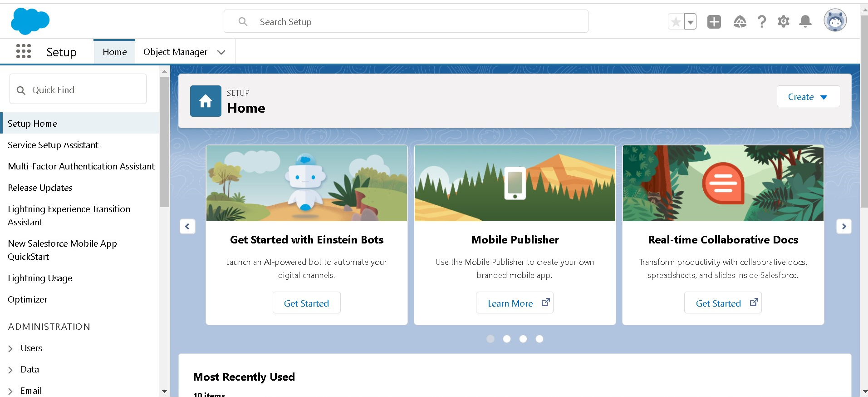Click the Most Recently Used heading
Viewport: 868px width, 397px height.
point(244,377)
